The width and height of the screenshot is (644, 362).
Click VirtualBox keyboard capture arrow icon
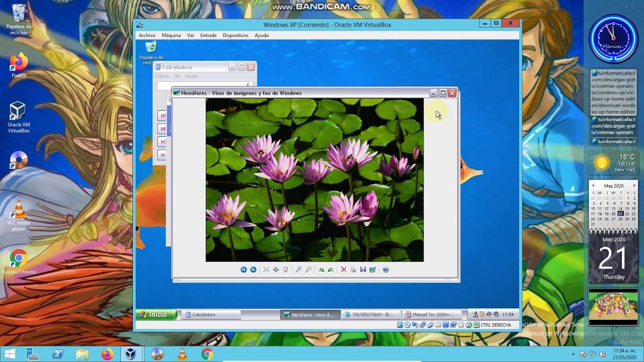point(476,325)
